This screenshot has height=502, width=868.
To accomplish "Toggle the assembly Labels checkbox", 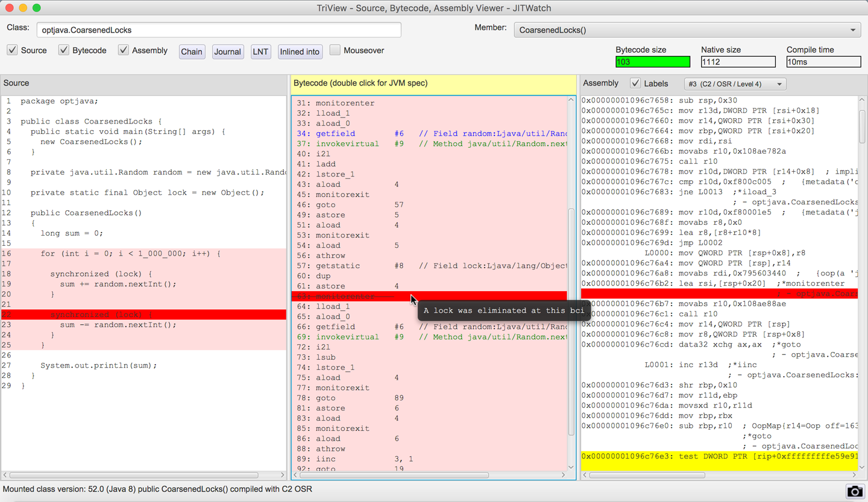I will pos(635,83).
